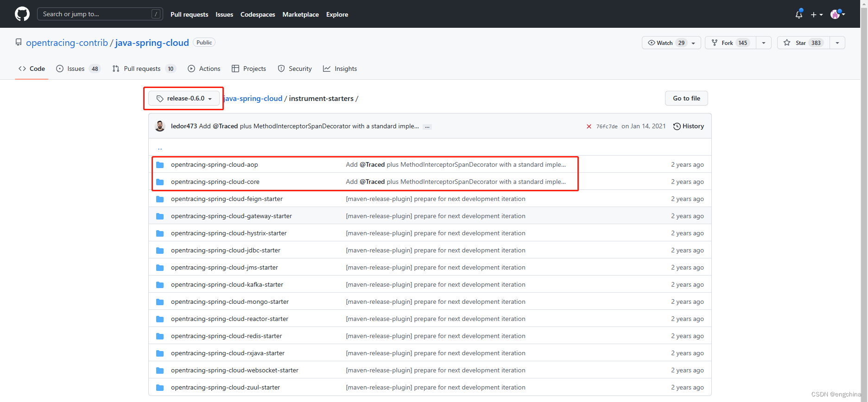Open the opentracing-spring-cloud-feign-starter folder
The image size is (868, 402).
click(227, 199)
